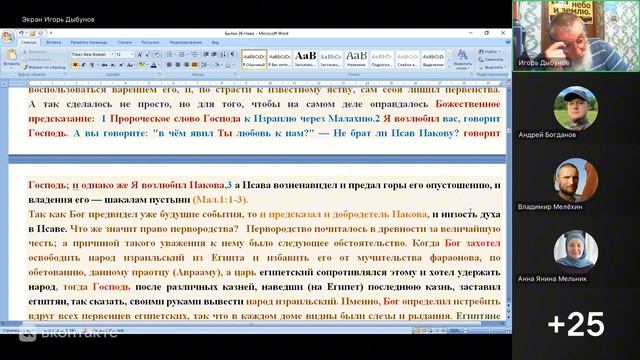Open the Вид (View) ribbon tab
Viewport: 640px width, 360px height.
coord(215,42)
